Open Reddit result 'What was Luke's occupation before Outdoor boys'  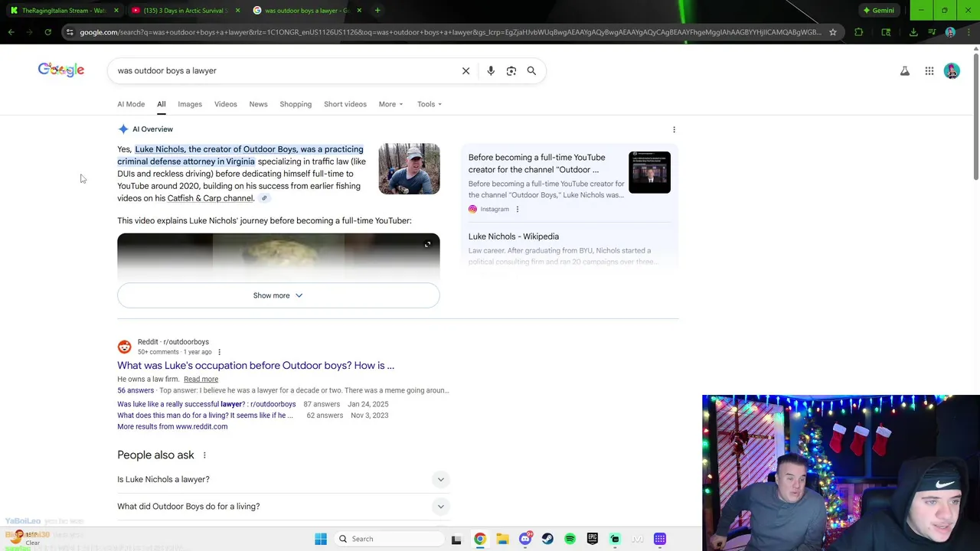pyautogui.click(x=256, y=366)
